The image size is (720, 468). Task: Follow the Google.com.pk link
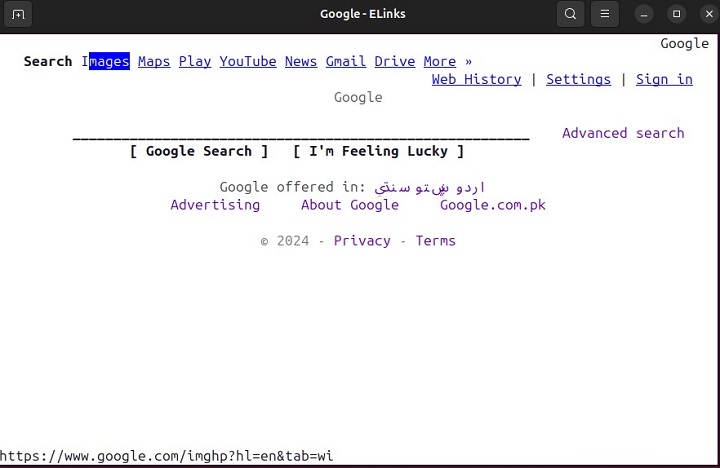493,205
